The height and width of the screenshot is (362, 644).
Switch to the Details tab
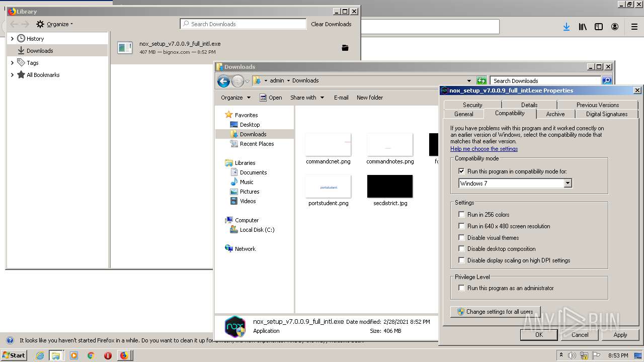[x=529, y=105]
